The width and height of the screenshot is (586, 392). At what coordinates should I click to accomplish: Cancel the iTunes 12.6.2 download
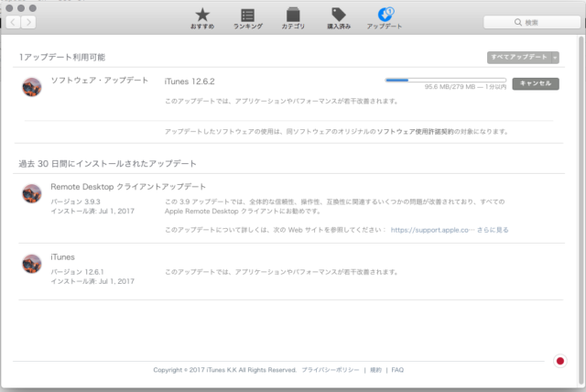coord(536,83)
